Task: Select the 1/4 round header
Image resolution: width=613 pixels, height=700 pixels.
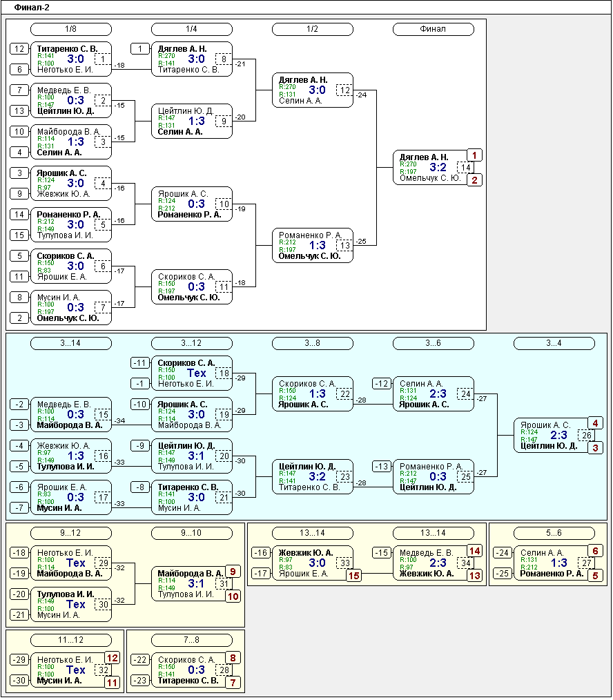Action: [x=192, y=29]
